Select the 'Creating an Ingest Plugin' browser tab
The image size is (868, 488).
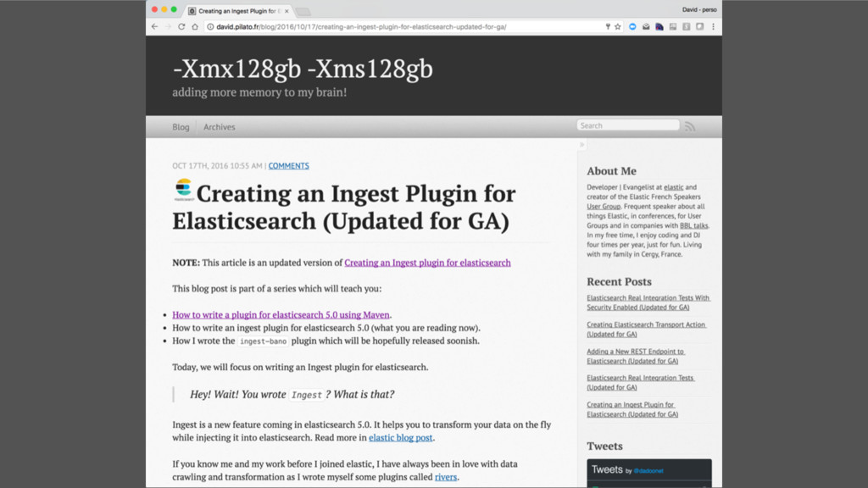point(238,10)
